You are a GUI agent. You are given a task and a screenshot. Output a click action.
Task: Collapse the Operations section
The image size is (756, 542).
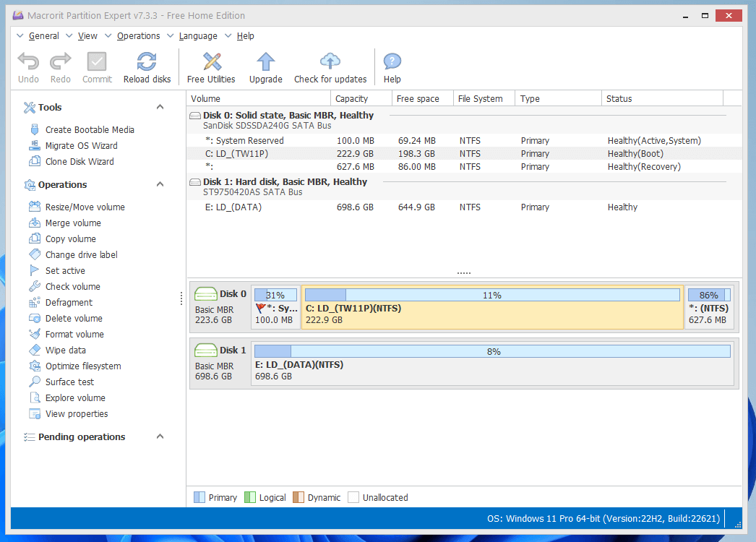point(160,184)
